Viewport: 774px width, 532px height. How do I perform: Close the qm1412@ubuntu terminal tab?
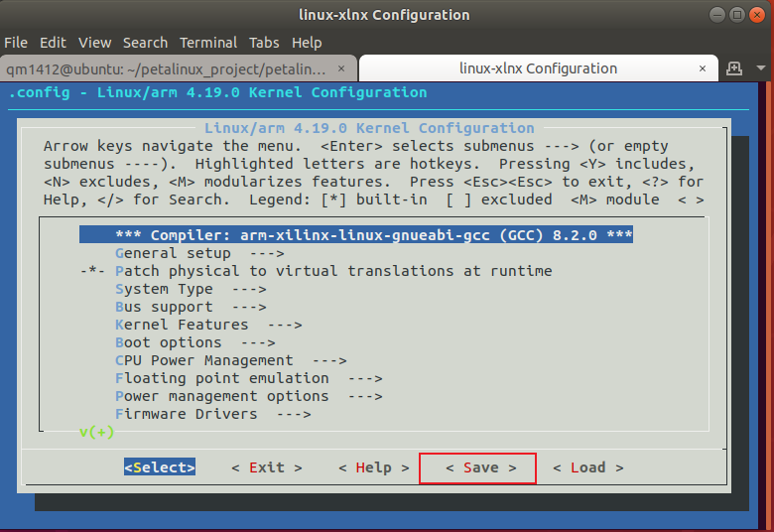[341, 68]
